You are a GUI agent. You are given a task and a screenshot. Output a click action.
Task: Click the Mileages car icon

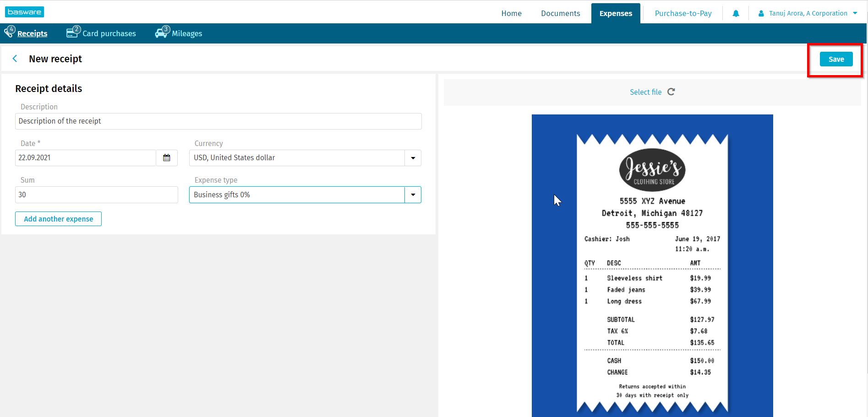[162, 32]
